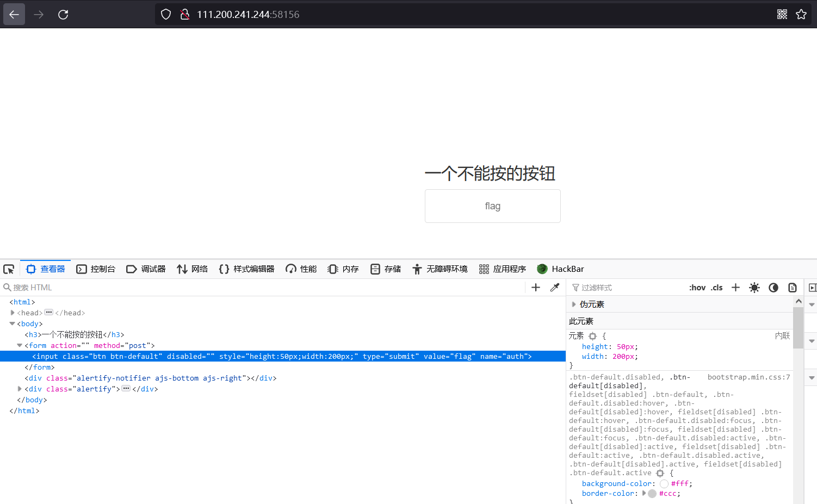Expand the 伪元素 section
817x504 pixels.
point(574,304)
